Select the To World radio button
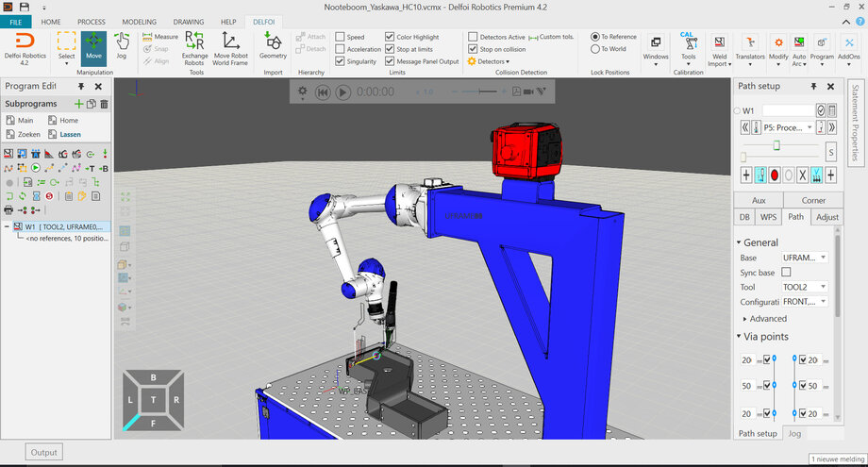The width and height of the screenshot is (868, 467). (x=594, y=49)
